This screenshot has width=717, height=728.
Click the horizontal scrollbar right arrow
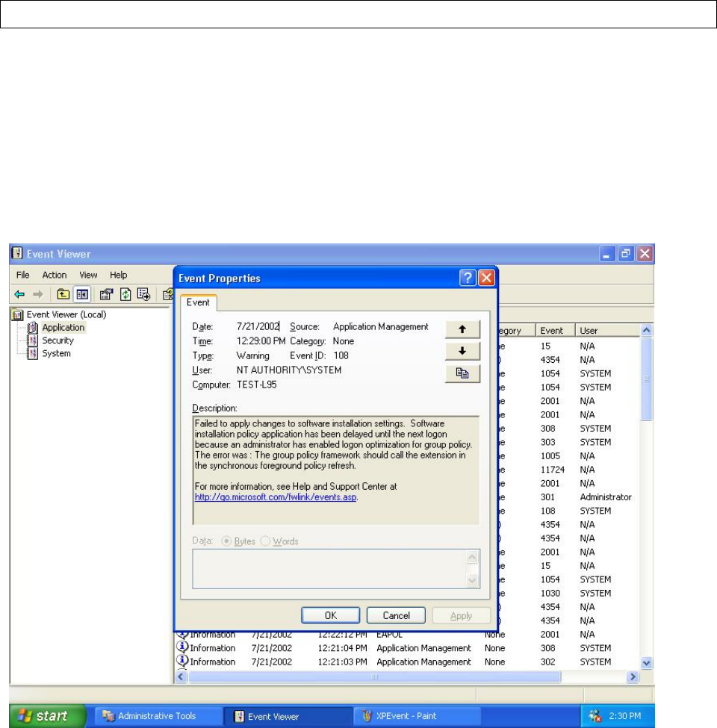(632, 676)
